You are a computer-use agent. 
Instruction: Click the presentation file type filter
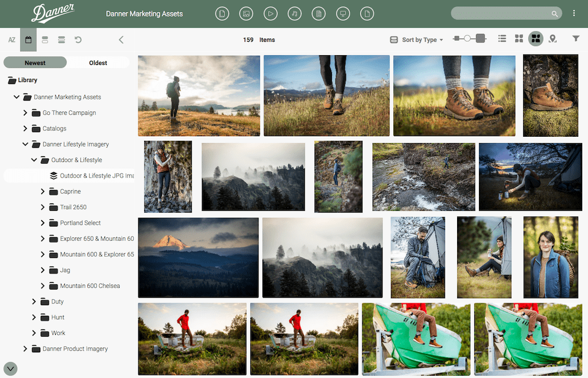tap(343, 13)
